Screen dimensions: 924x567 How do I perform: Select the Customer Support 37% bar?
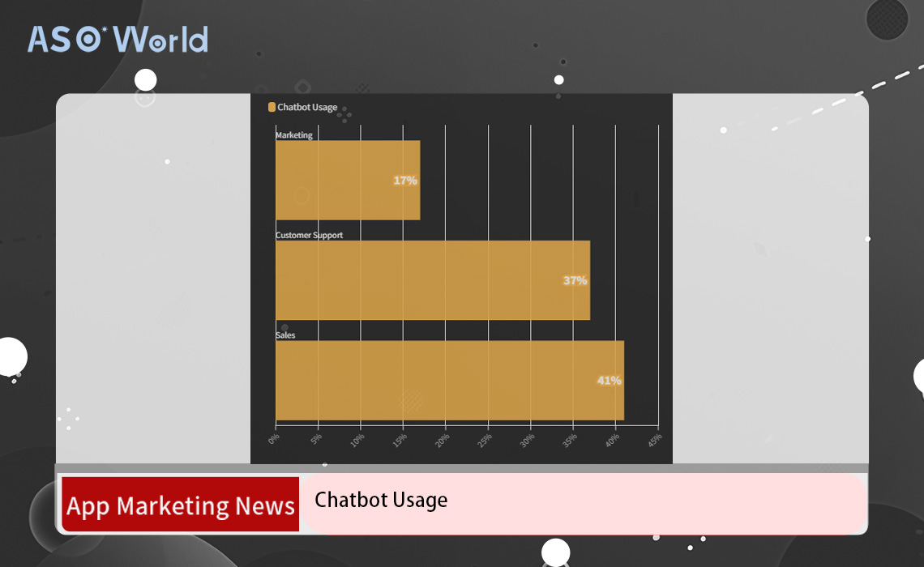coord(433,280)
